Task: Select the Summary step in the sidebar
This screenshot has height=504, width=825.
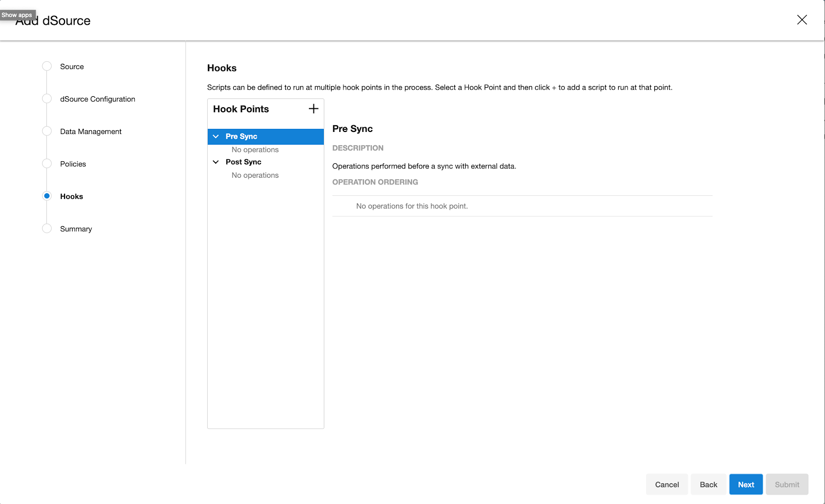Action: coord(76,228)
